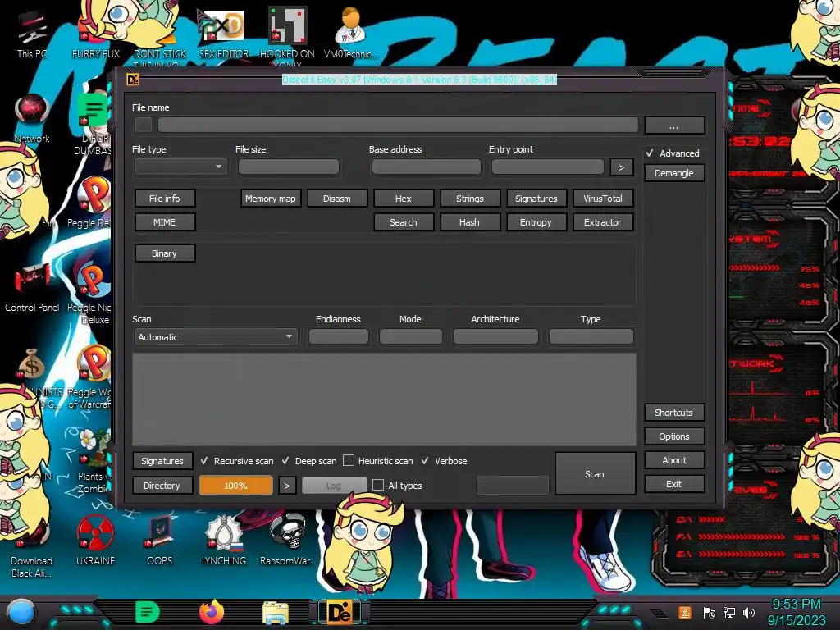Click the volume speaker tray icon
This screenshot has width=840, height=630.
pyautogui.click(x=749, y=612)
